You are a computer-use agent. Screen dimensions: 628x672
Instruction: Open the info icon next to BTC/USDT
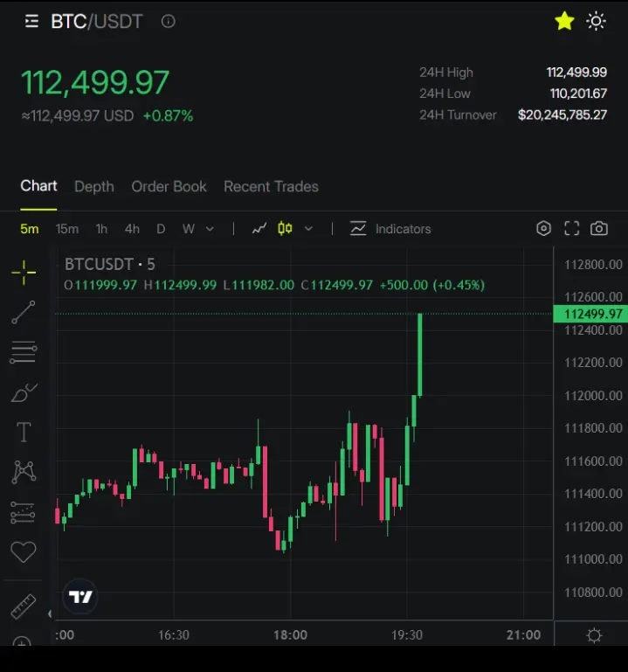pos(168,21)
